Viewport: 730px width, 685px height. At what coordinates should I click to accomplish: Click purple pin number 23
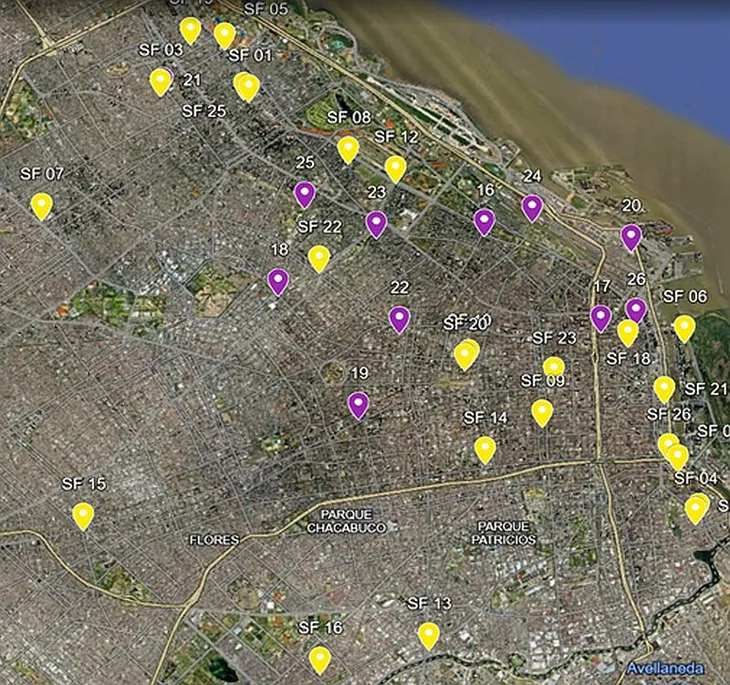click(376, 223)
